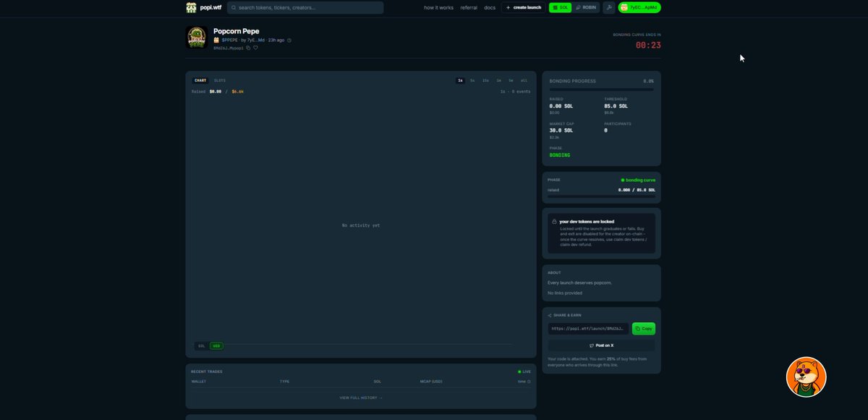868x420 pixels.
Task: Click the phase raised progress bar
Action: tap(601, 196)
